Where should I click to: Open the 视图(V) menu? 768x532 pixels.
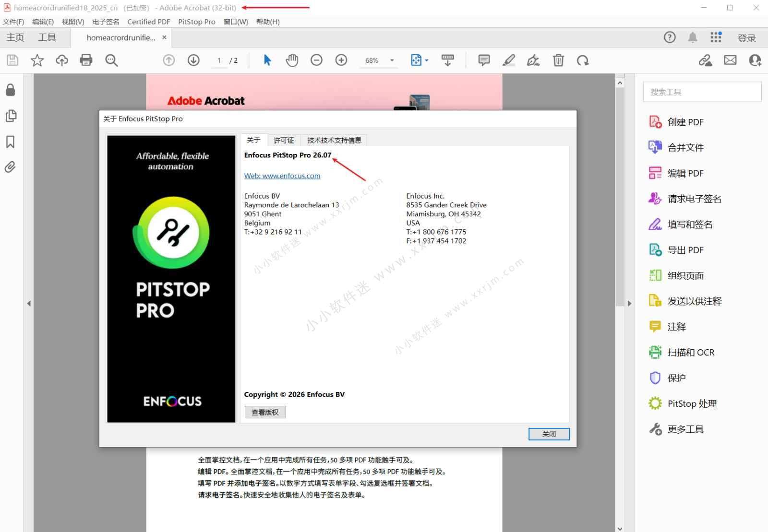click(73, 22)
